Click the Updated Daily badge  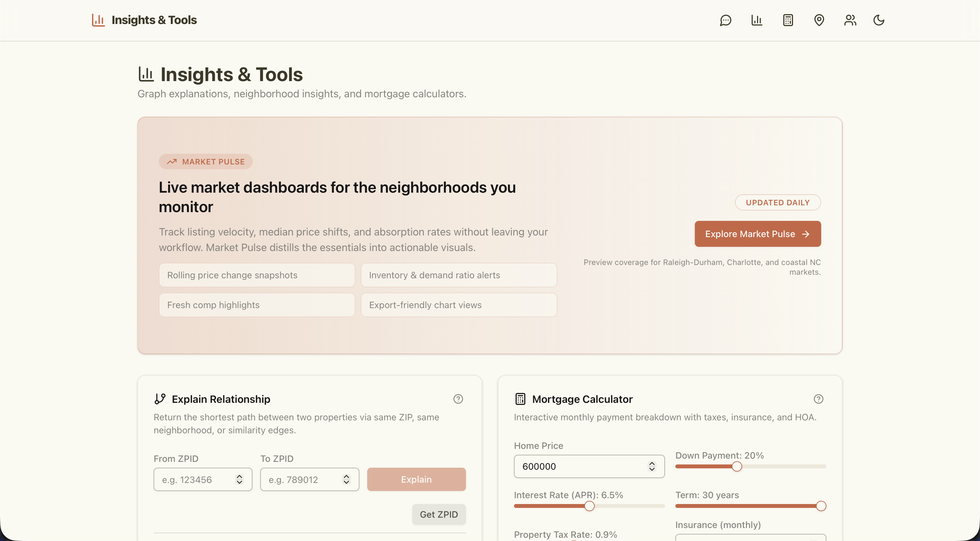pos(777,202)
